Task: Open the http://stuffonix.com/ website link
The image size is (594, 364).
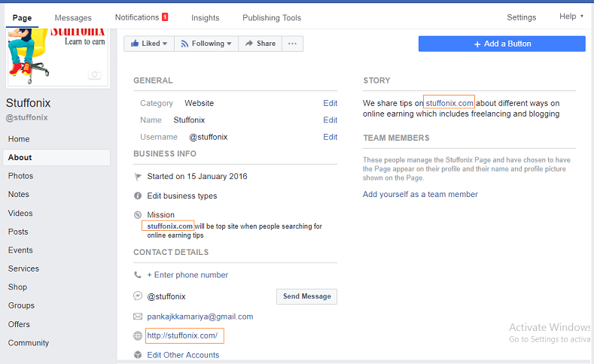Action: click(x=182, y=335)
